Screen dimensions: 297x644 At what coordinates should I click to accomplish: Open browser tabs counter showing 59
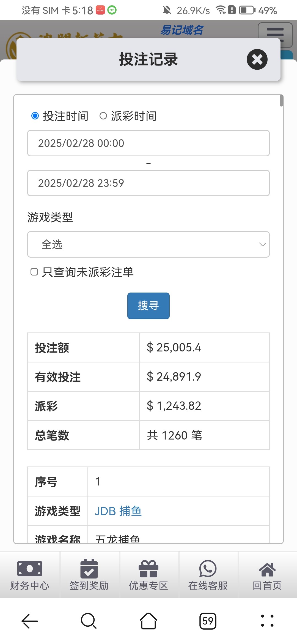pyautogui.click(x=208, y=621)
